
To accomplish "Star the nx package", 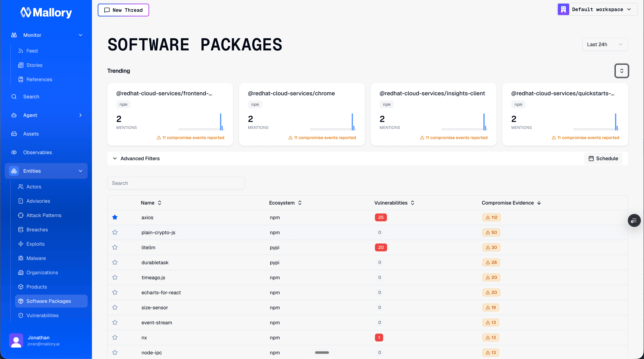I will point(115,338).
